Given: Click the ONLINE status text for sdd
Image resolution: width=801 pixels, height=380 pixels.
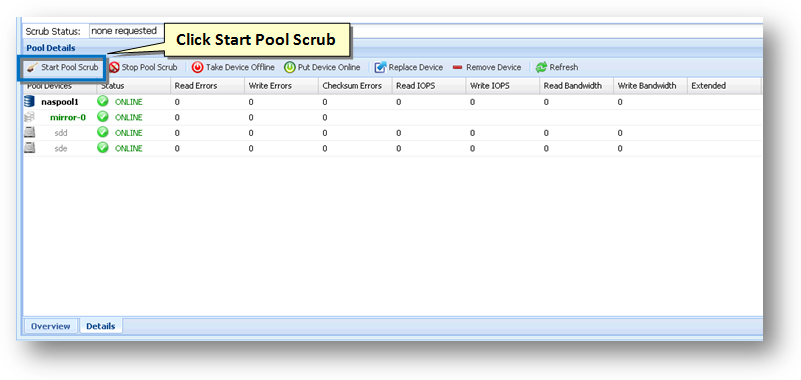Looking at the screenshot, I should (x=129, y=133).
